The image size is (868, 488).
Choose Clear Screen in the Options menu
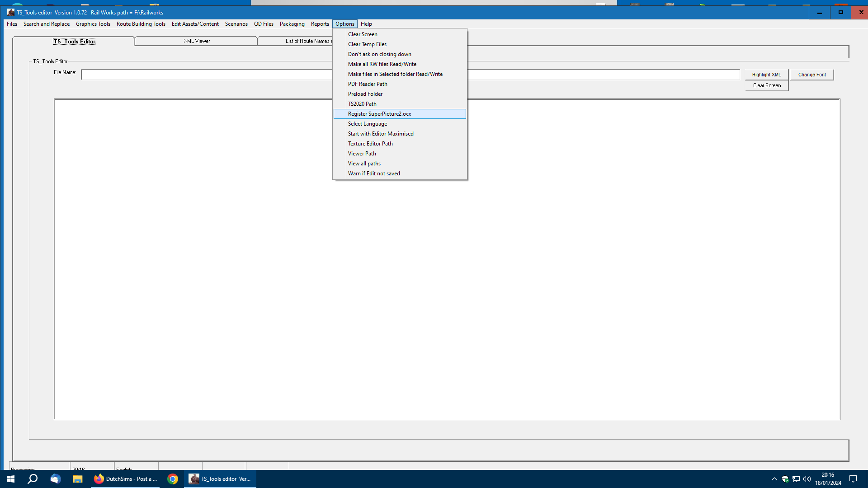coord(400,34)
